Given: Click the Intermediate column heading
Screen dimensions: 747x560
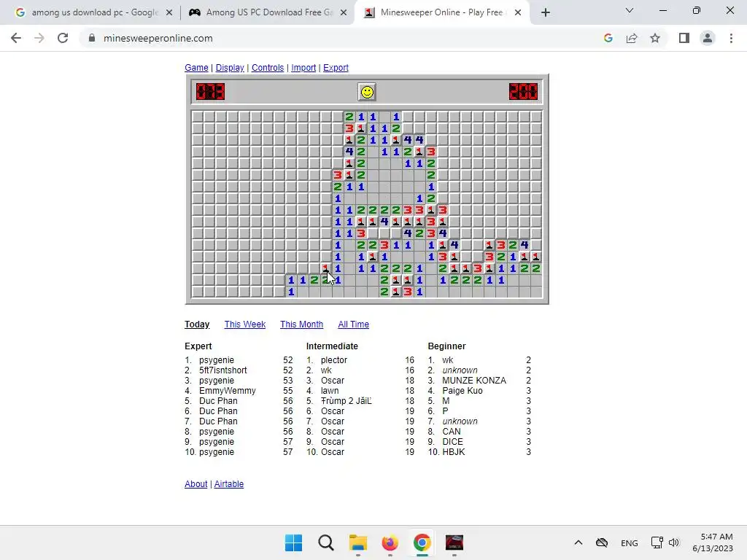Looking at the screenshot, I should coord(332,346).
